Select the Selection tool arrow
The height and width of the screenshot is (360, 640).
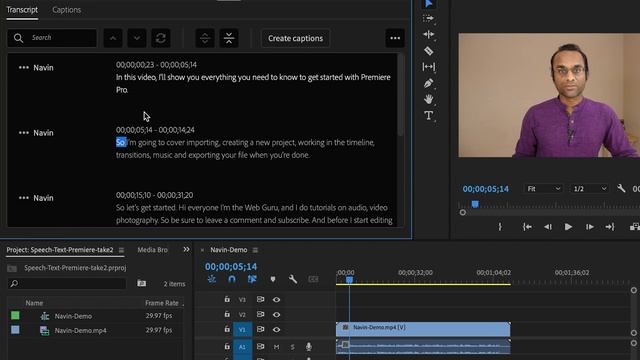(429, 4)
